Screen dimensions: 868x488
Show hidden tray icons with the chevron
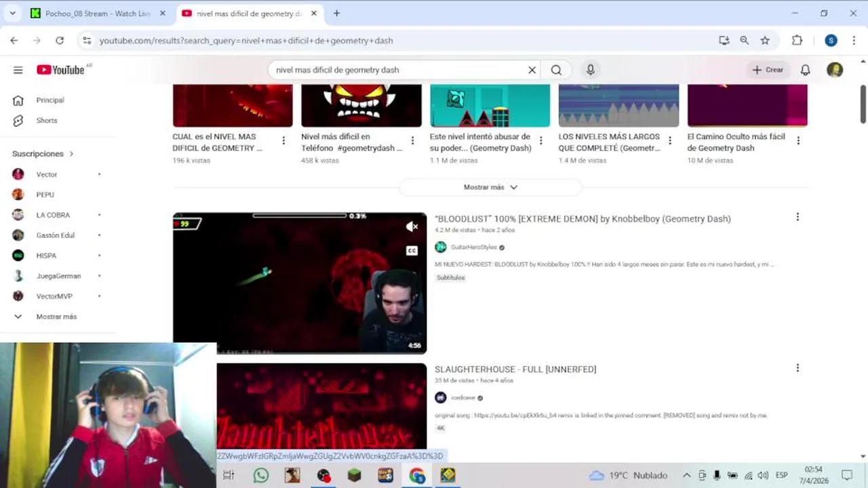686,475
